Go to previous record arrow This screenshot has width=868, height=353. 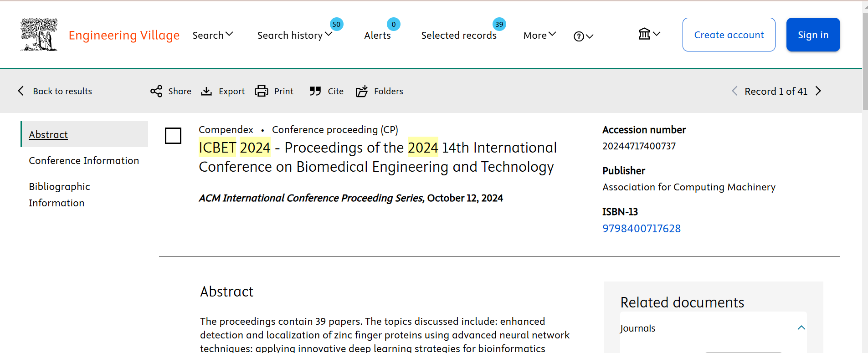click(734, 91)
